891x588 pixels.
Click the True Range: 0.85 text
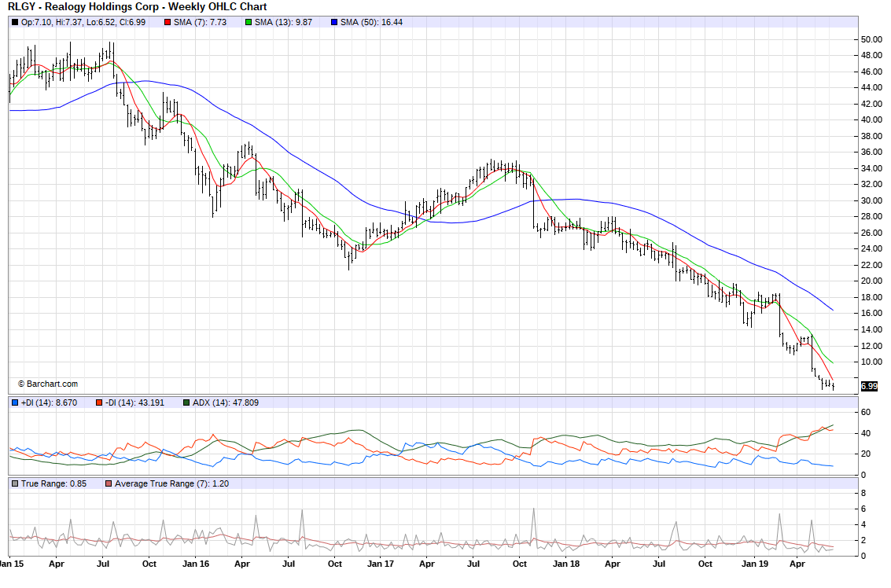pos(52,483)
